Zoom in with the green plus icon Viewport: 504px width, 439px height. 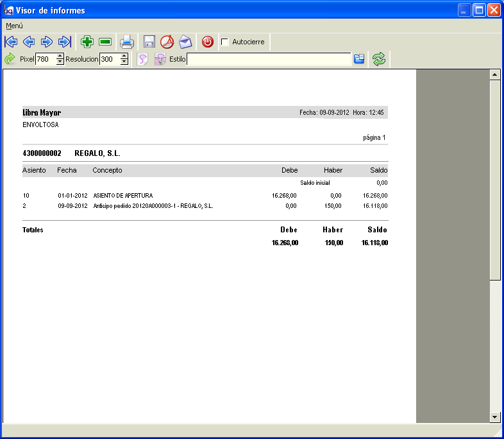(87, 42)
